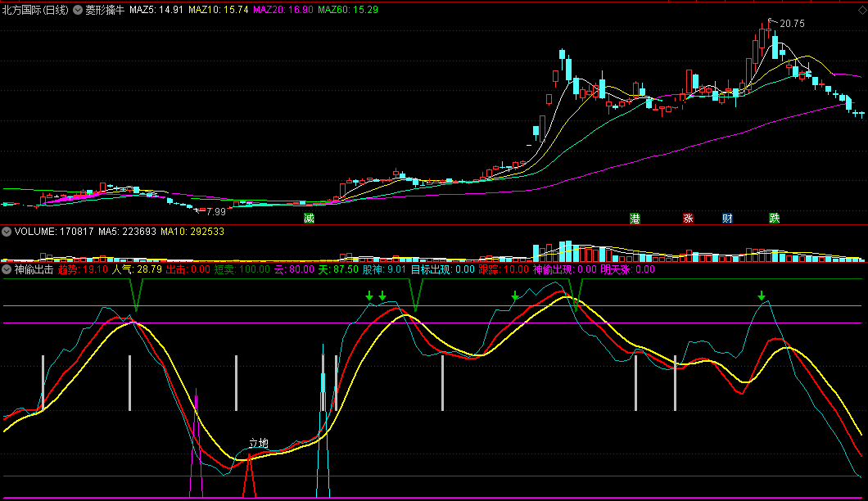Click the flag icon at the 20.75 high
Viewport: 868px width, 501px height.
pyautogui.click(x=771, y=22)
